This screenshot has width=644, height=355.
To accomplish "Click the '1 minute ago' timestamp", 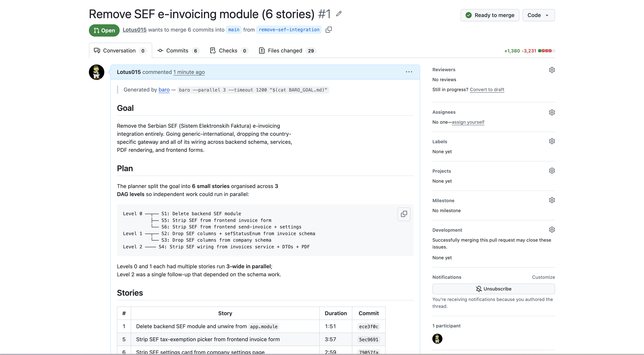I will tap(189, 72).
